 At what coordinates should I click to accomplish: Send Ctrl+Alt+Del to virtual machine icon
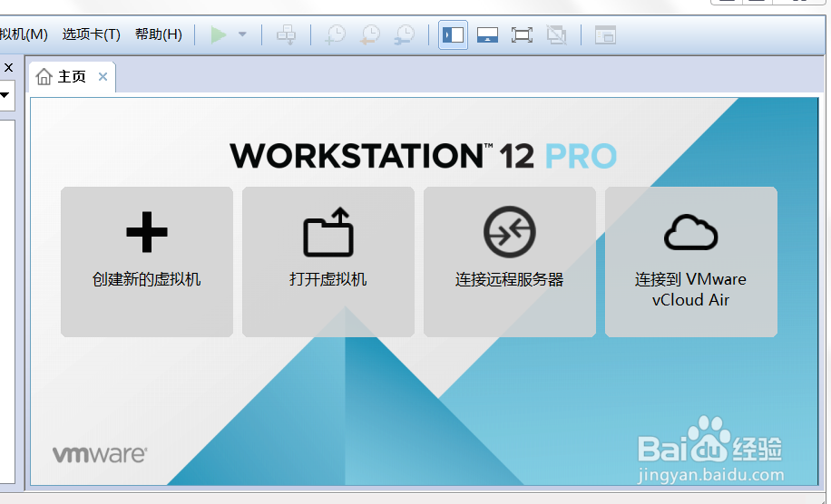point(286,35)
